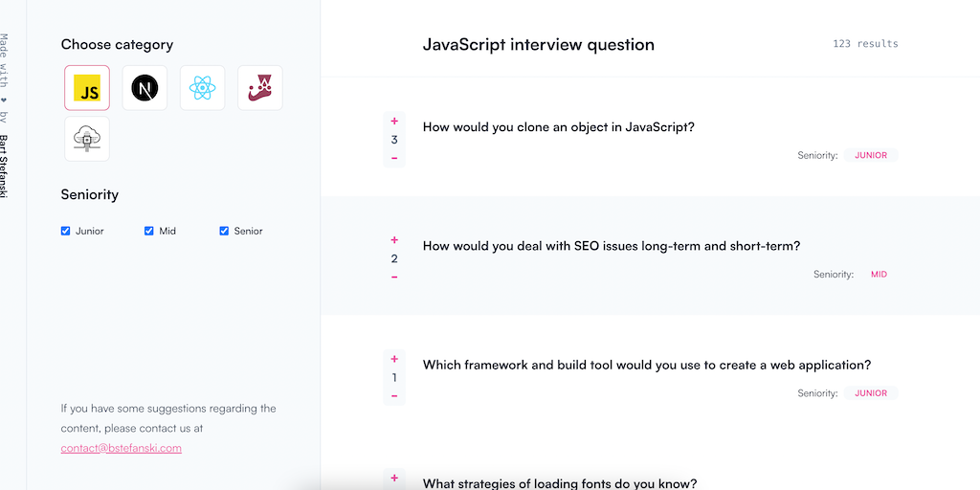The width and height of the screenshot is (980, 490).
Task: Click the JUNIOR badge on clone question
Action: point(870,155)
